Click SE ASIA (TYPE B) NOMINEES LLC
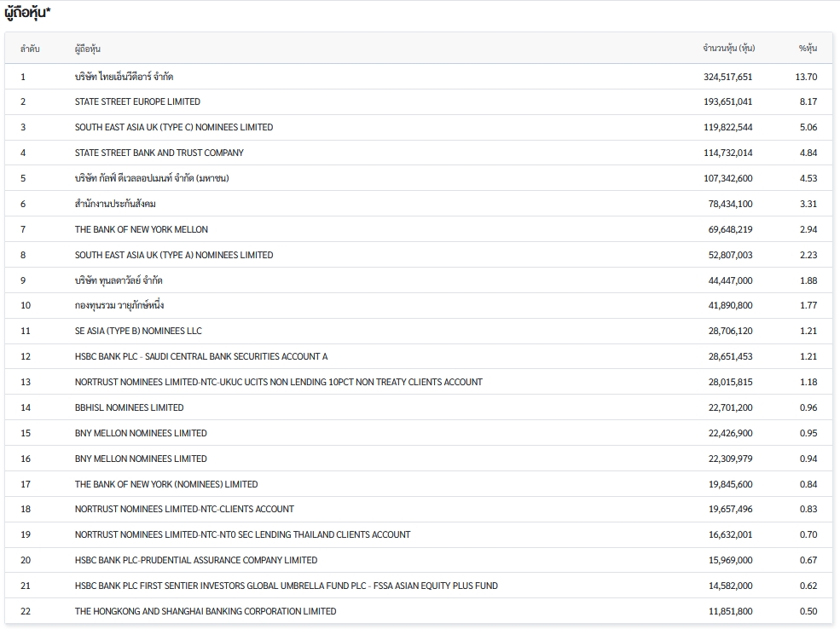 click(138, 331)
